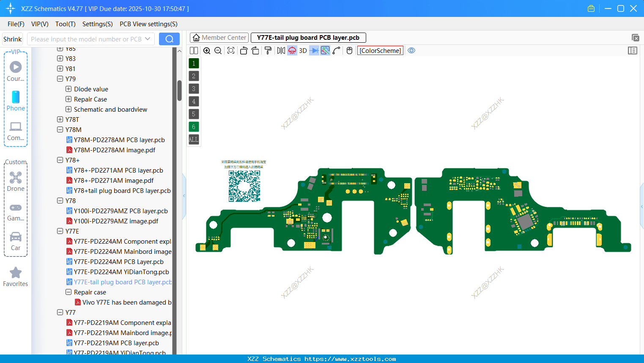Screen dimensions: 644x363
Task: Open the model number search dropdown
Action: pos(148,38)
